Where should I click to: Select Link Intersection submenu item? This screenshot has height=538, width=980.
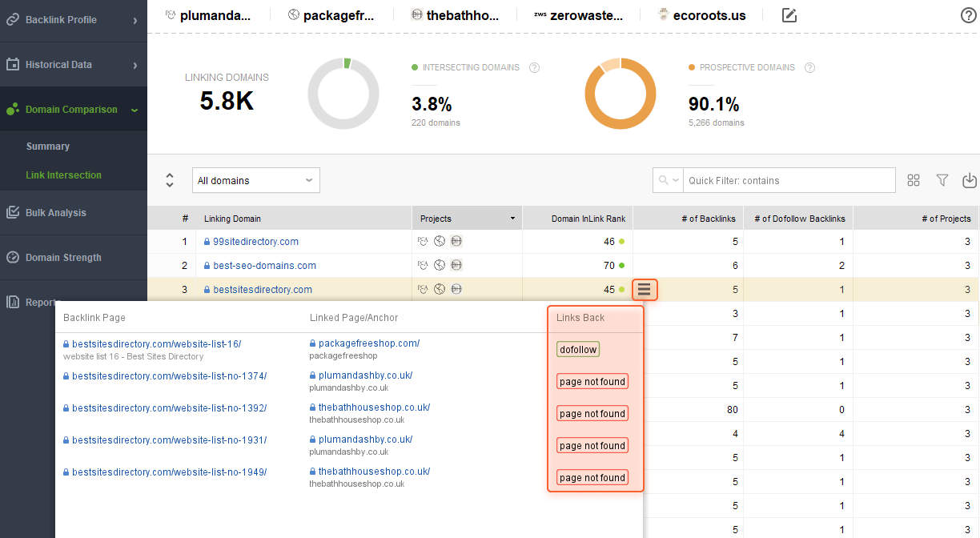pos(63,175)
